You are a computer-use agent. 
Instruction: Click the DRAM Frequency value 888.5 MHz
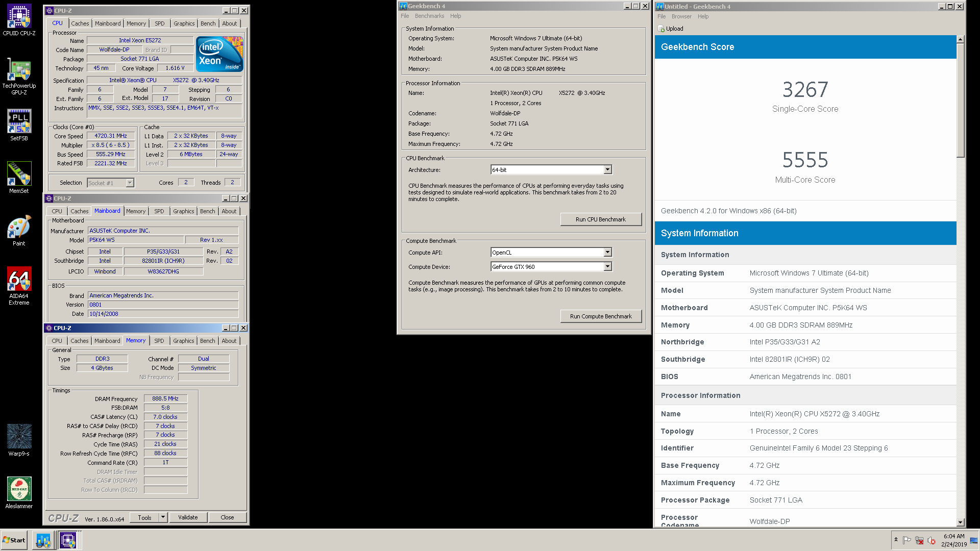pos(165,399)
